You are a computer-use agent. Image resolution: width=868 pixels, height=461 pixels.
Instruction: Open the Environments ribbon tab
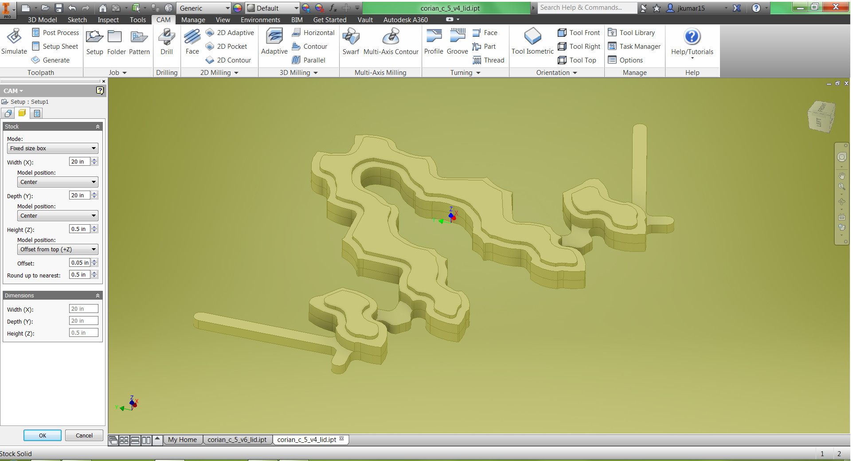point(260,20)
